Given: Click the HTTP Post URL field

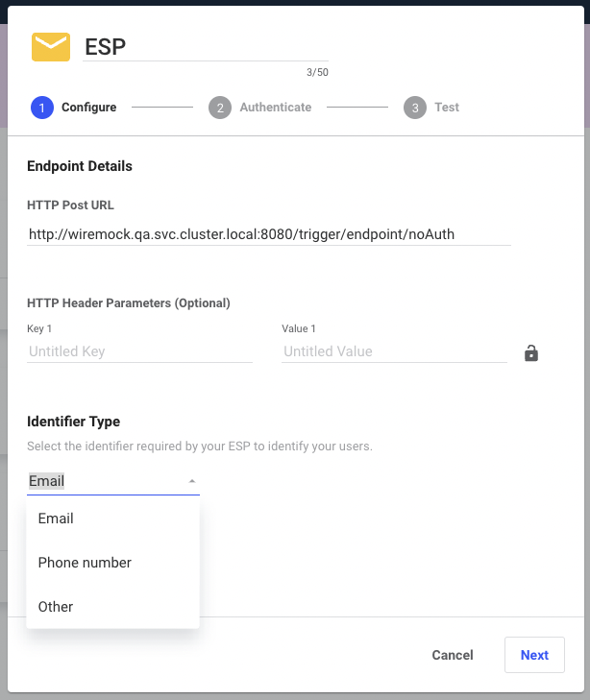Looking at the screenshot, I should (269, 234).
